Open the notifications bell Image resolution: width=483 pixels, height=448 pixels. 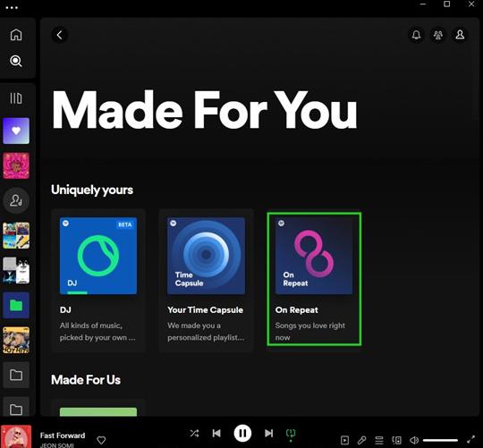pyautogui.click(x=416, y=35)
